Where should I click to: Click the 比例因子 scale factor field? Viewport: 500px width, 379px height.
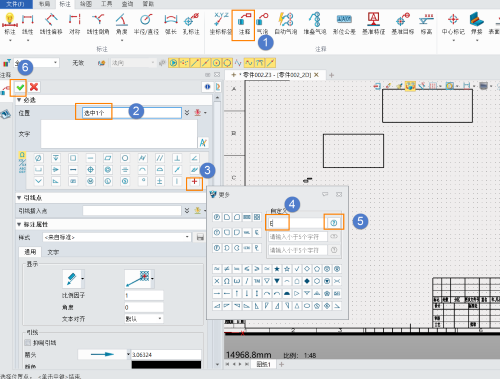[x=144, y=295]
